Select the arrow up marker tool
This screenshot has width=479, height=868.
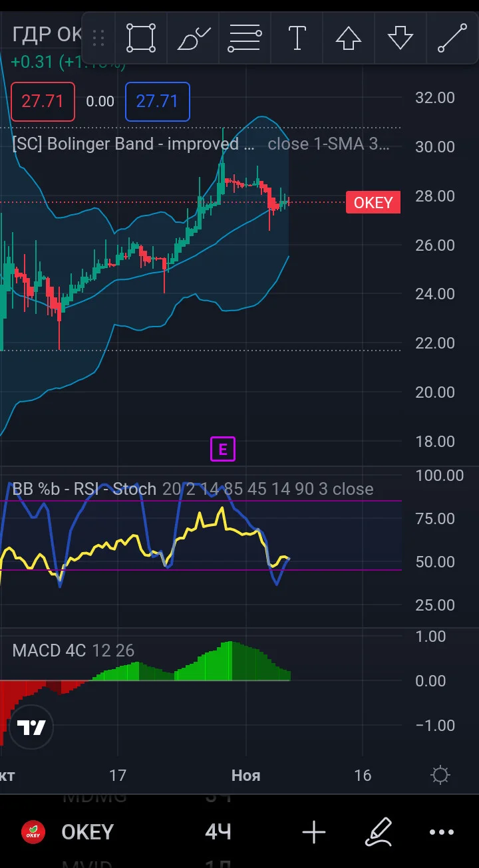(x=348, y=38)
